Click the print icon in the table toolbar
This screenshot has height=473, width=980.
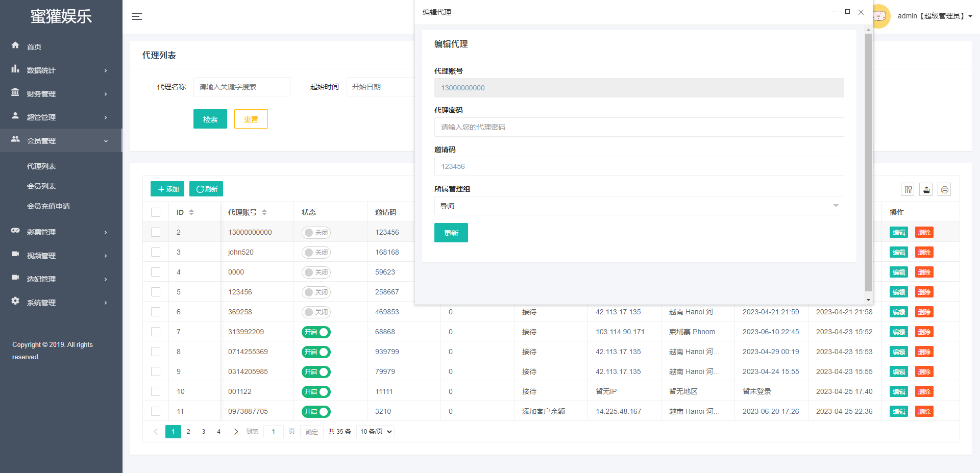tap(944, 190)
